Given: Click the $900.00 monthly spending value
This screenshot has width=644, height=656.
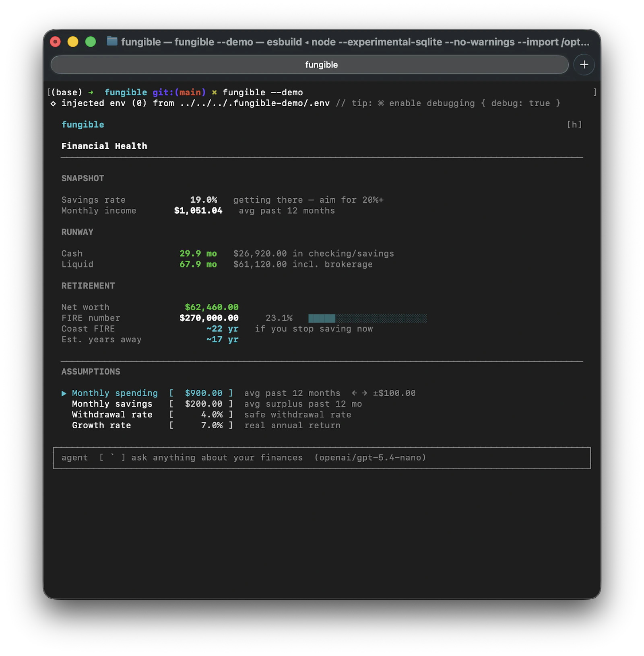Looking at the screenshot, I should [x=203, y=393].
